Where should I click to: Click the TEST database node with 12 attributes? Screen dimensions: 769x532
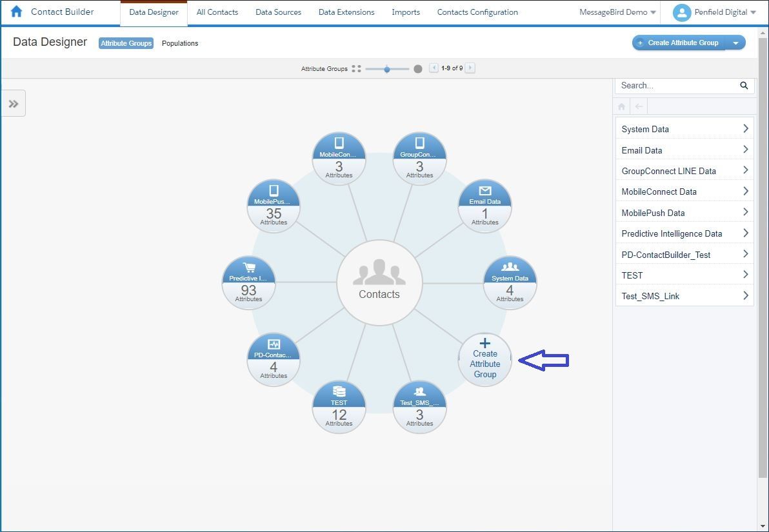pyautogui.click(x=339, y=407)
